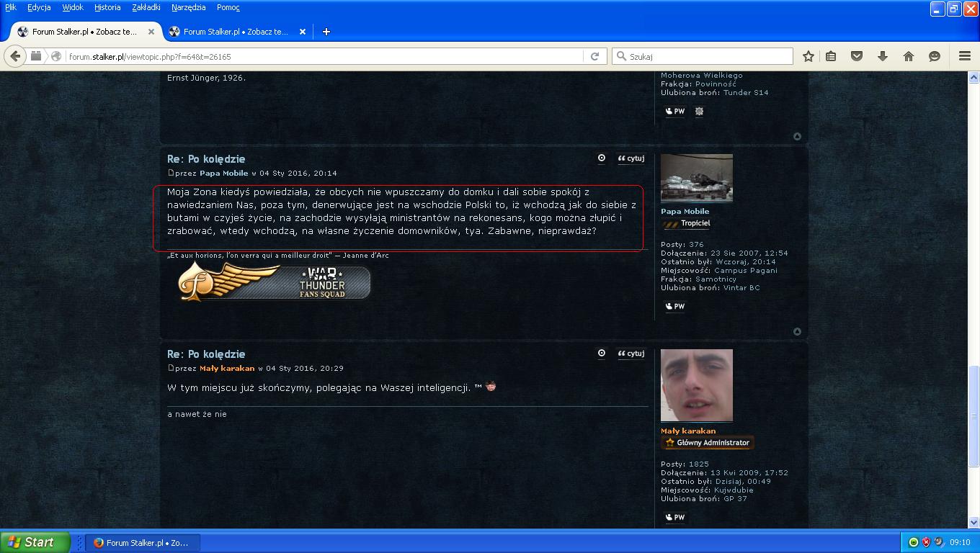Viewport: 980px width, 553px height.
Task: Select Forum Stalker.pl taskbar window button
Action: point(143,543)
